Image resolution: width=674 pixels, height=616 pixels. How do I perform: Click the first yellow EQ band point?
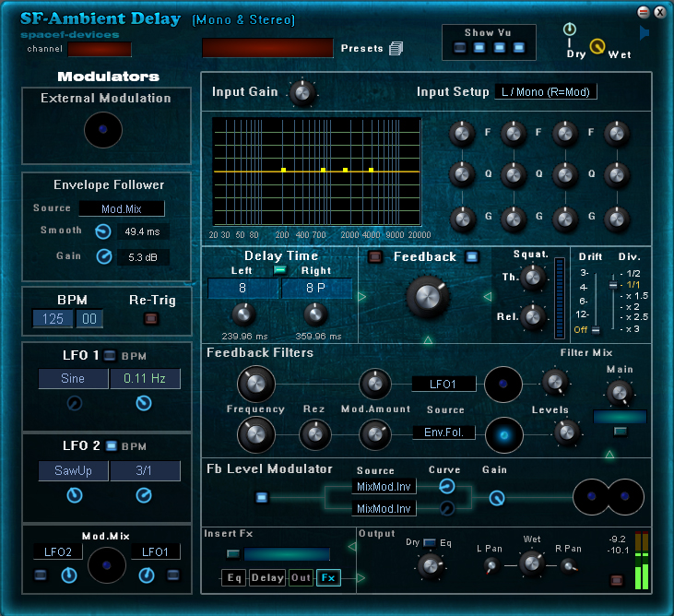tap(283, 171)
